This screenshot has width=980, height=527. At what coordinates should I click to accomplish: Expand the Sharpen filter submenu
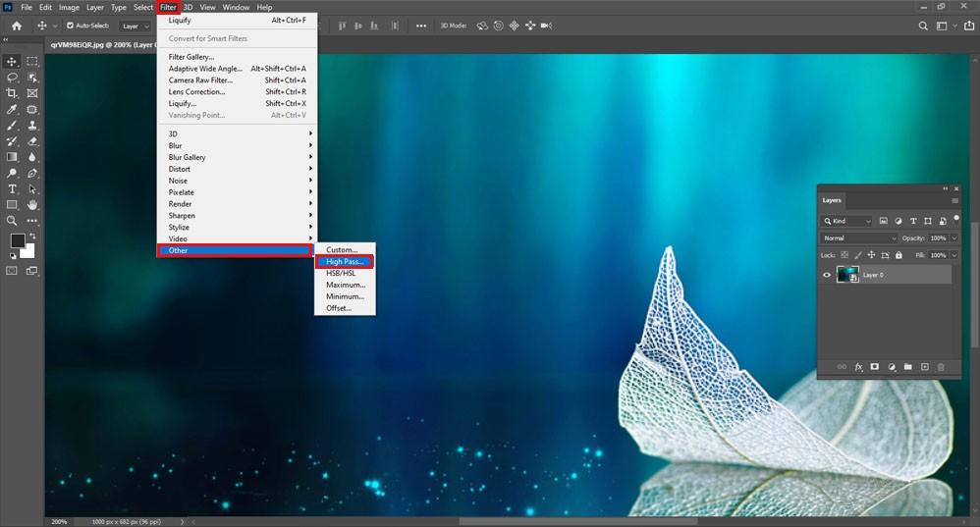(x=237, y=216)
